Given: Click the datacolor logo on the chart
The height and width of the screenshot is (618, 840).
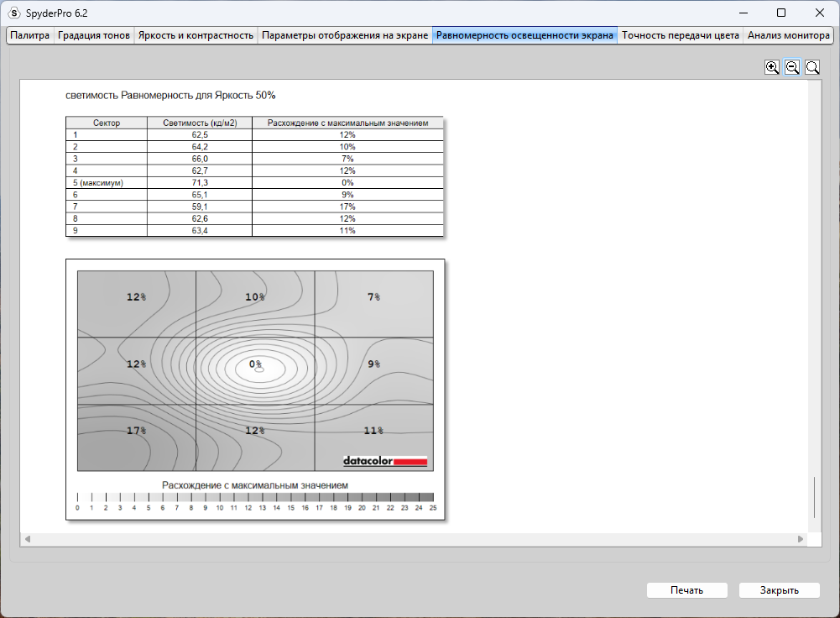Looking at the screenshot, I should [385, 461].
